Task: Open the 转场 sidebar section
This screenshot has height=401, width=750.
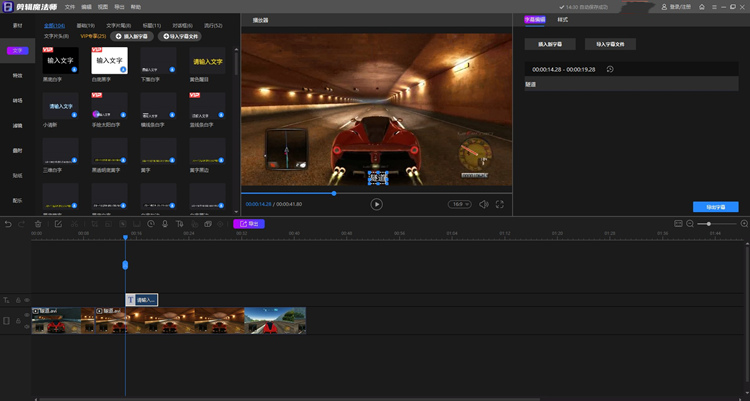Action: 17,100
